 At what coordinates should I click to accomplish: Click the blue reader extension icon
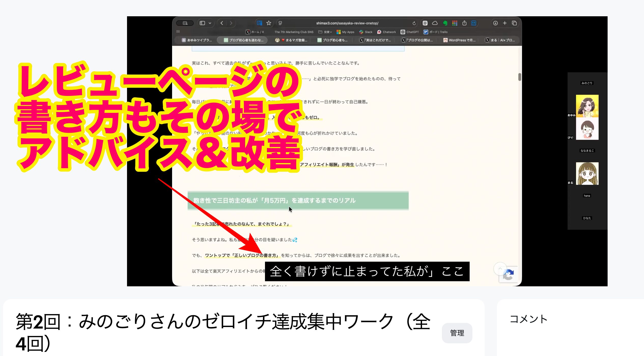260,23
